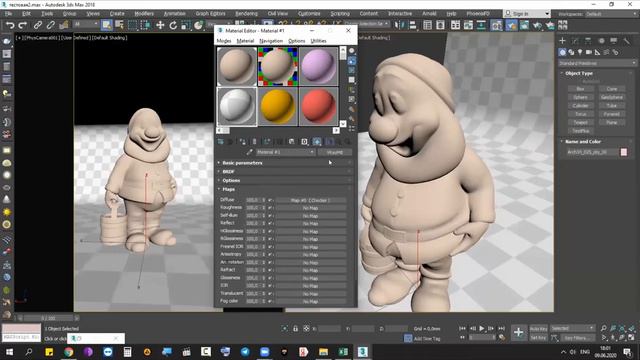The height and width of the screenshot is (360, 640).
Task: Open the Graph Editors menu
Action: point(210,14)
